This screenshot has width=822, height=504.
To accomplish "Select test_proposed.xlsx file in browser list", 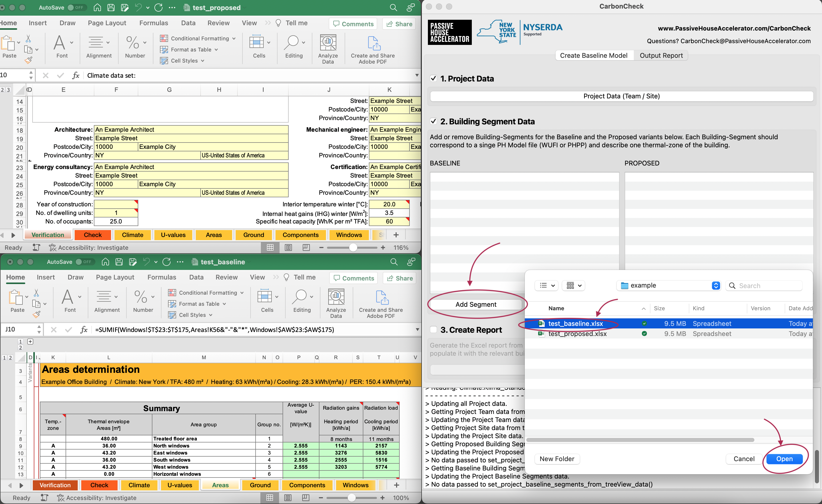I will [577, 333].
